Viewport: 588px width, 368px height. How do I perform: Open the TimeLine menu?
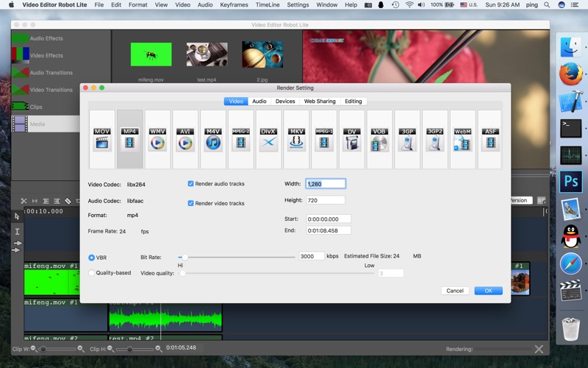click(268, 5)
